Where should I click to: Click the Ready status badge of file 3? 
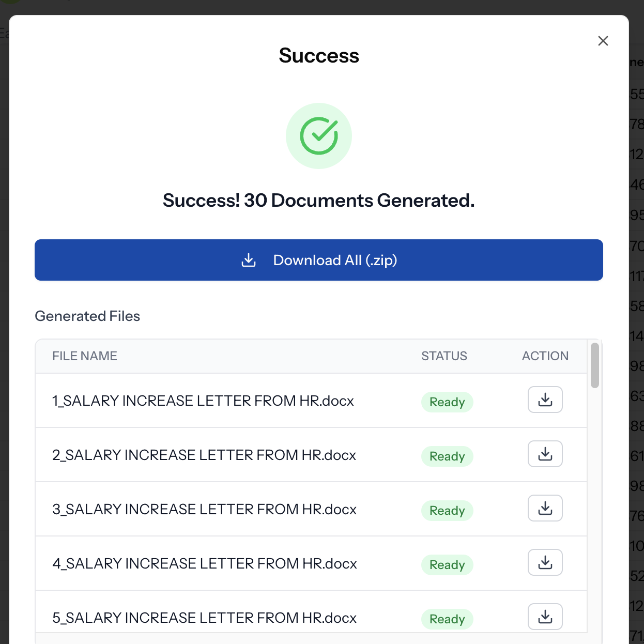(x=447, y=511)
